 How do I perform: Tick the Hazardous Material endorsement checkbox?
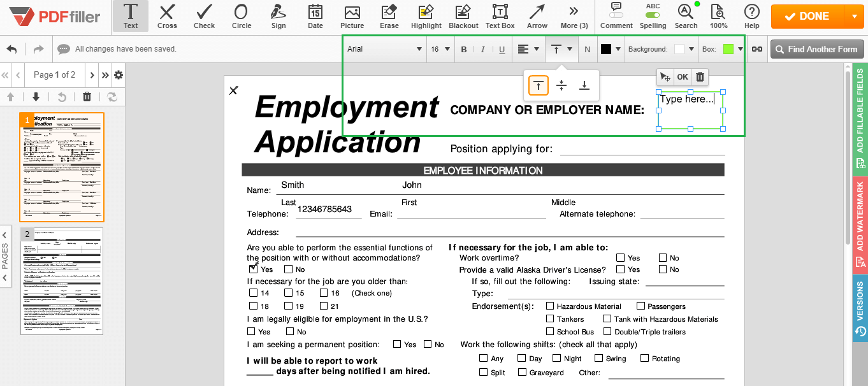point(550,306)
